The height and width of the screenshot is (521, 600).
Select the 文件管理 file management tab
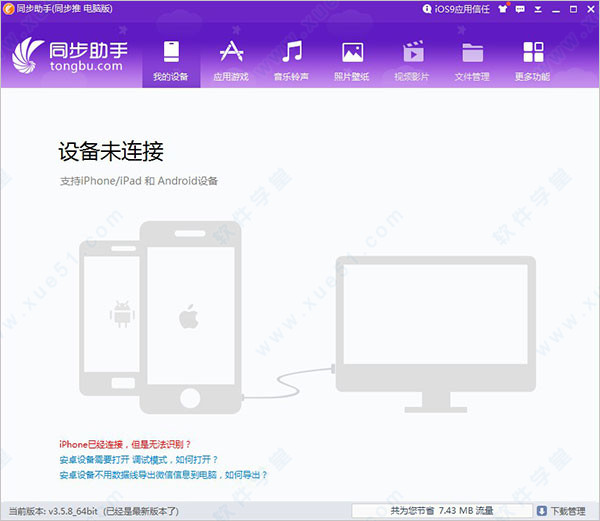(x=472, y=61)
